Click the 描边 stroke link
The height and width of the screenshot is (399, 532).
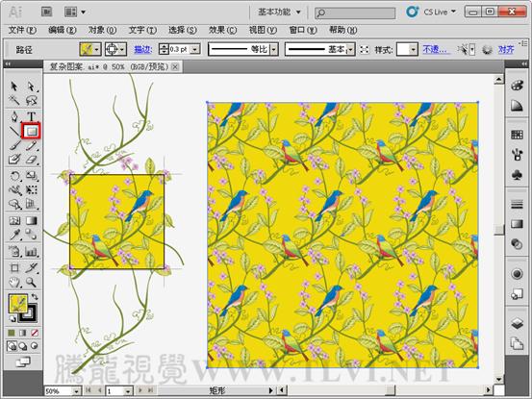(142, 49)
